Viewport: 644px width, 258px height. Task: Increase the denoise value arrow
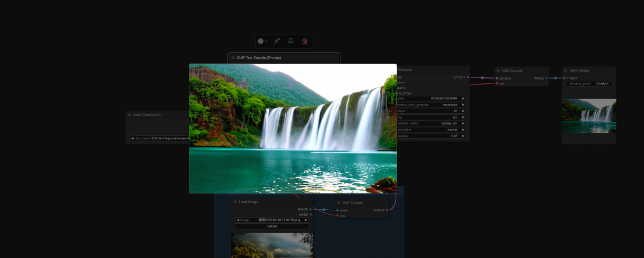(463, 136)
